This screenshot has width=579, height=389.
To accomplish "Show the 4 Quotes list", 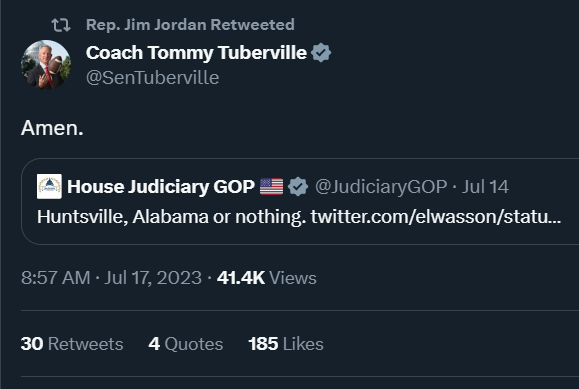I will point(186,344).
